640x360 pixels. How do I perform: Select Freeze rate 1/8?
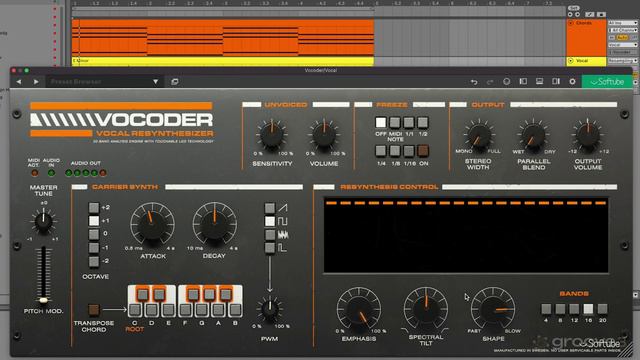point(395,151)
